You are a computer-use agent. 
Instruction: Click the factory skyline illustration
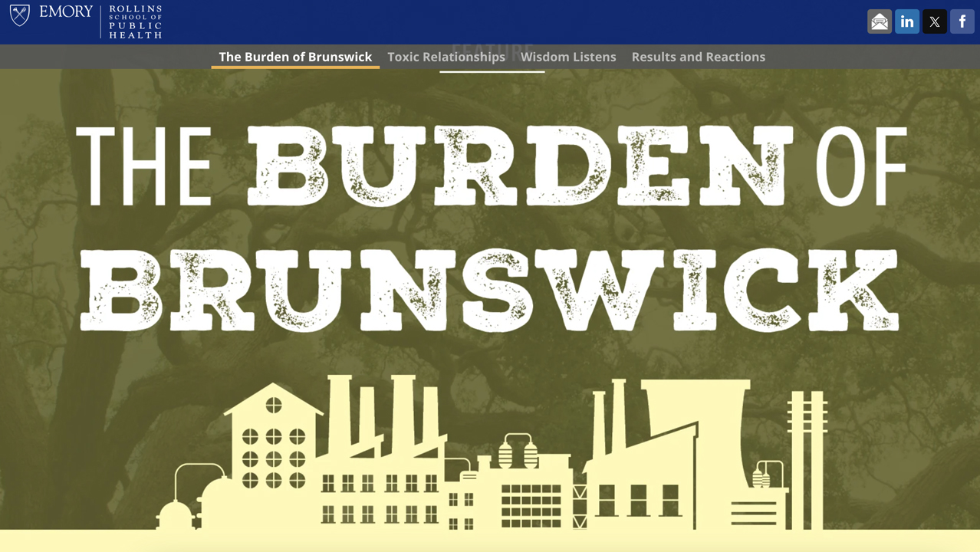491,452
